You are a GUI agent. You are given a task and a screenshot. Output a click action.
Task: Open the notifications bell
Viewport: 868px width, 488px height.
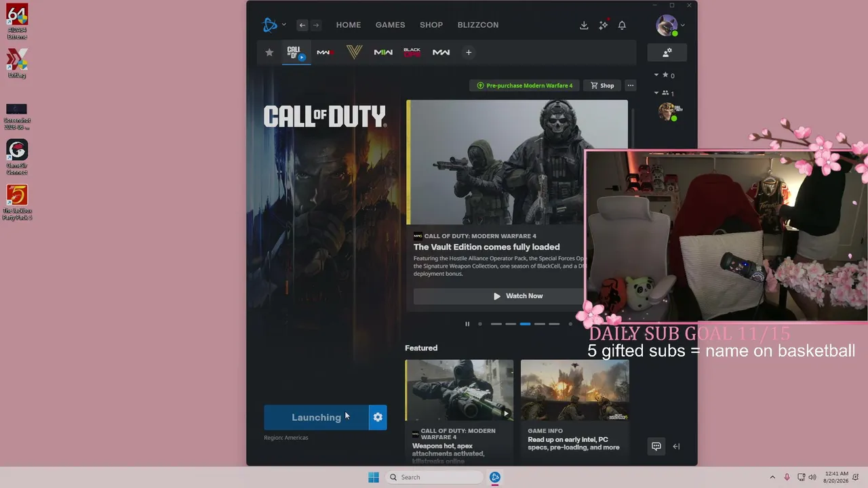click(622, 25)
